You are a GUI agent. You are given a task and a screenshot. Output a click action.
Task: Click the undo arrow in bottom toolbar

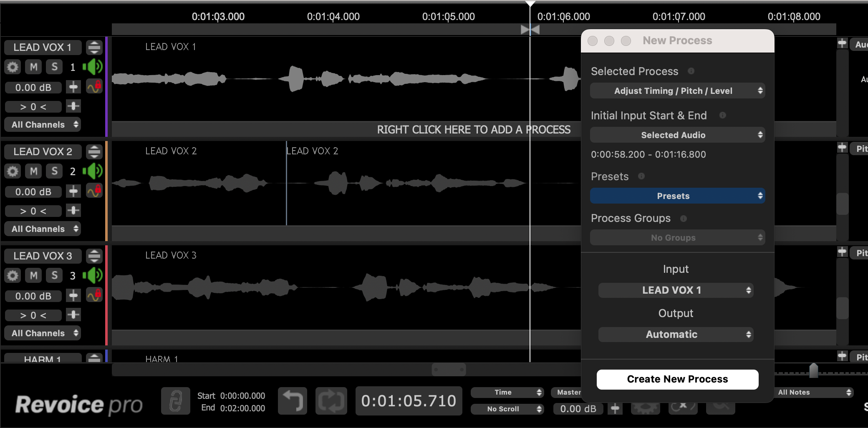(292, 401)
